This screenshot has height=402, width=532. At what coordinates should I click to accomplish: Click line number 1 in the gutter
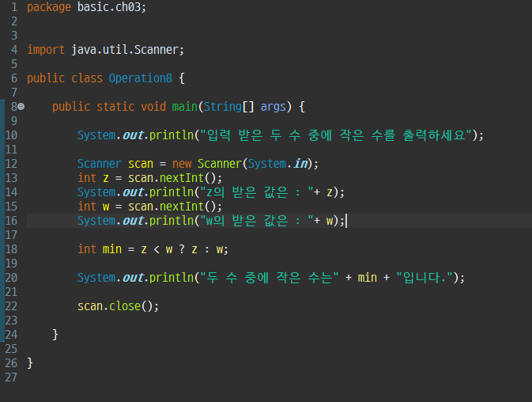(14, 7)
